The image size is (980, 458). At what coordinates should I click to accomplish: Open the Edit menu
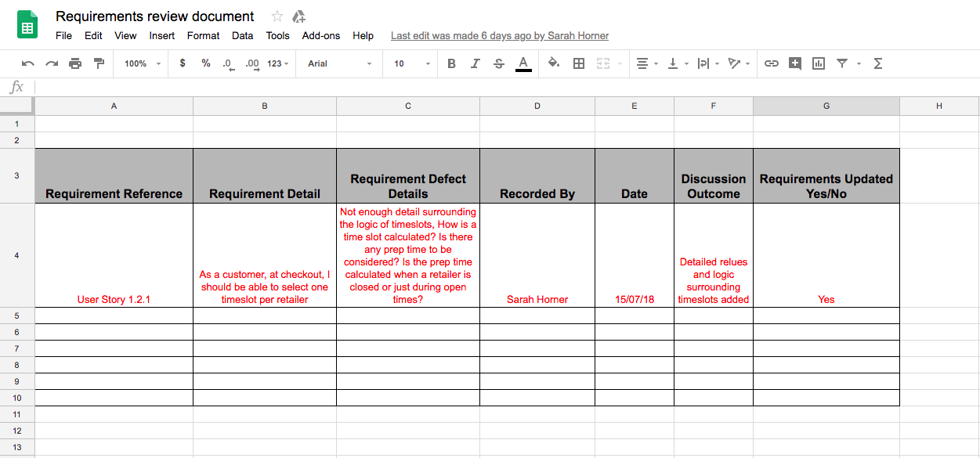[93, 35]
